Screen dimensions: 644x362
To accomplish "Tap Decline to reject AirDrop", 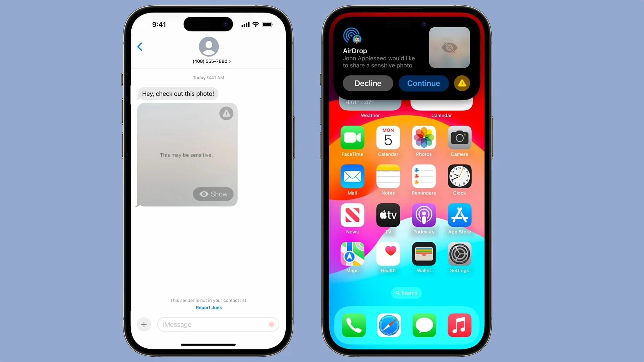I will click(x=369, y=83).
